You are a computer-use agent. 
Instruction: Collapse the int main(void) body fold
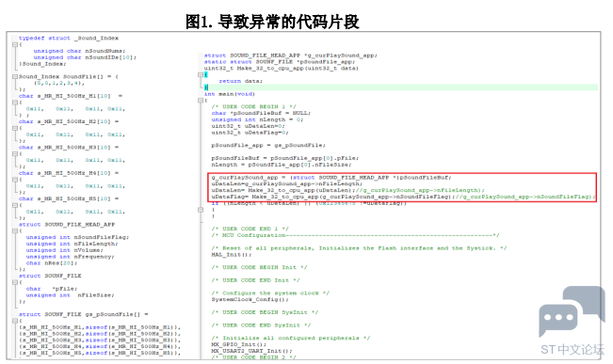pyautogui.click(x=201, y=101)
